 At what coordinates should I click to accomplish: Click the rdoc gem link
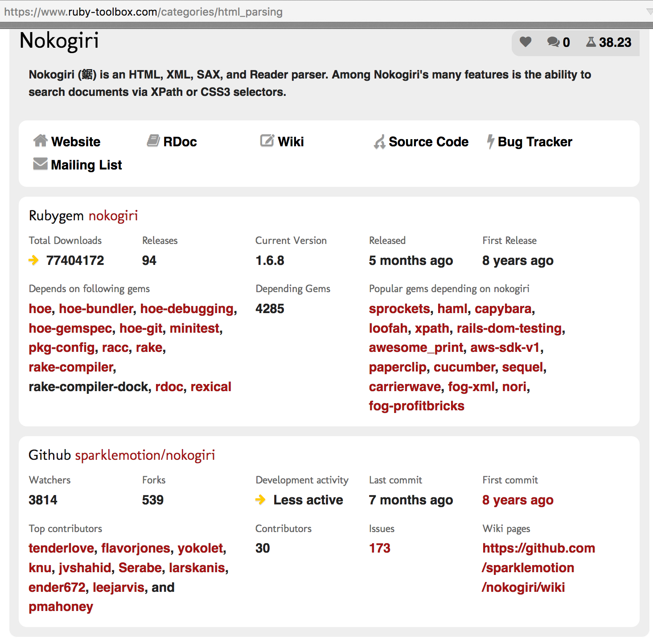coord(169,387)
